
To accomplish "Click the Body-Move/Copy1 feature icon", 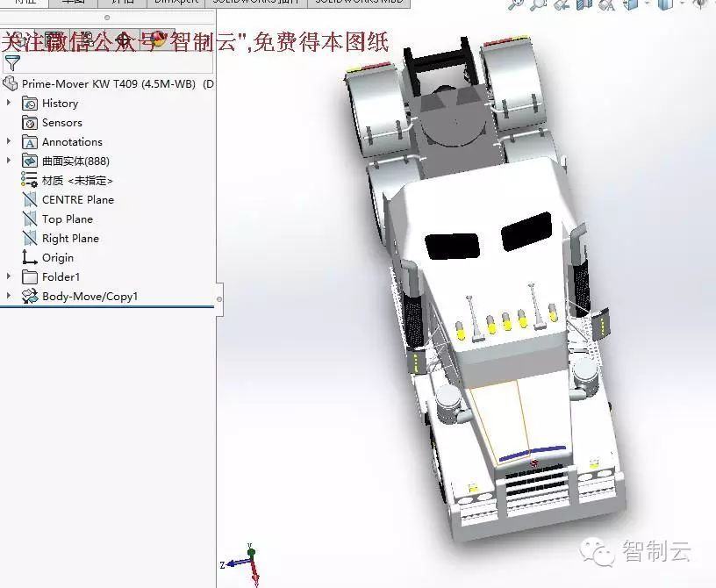I will [29, 297].
